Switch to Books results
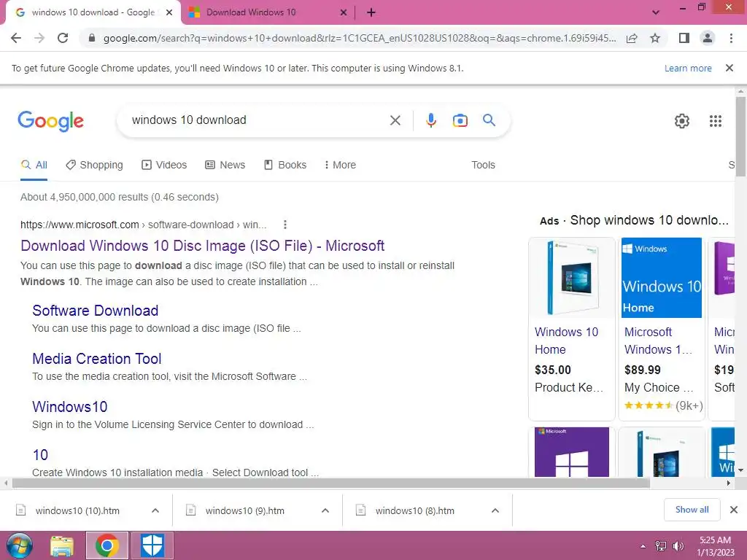The height and width of the screenshot is (560, 747). (x=285, y=165)
